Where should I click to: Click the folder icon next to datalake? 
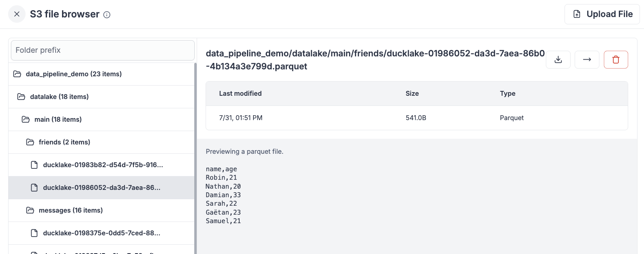click(x=21, y=97)
